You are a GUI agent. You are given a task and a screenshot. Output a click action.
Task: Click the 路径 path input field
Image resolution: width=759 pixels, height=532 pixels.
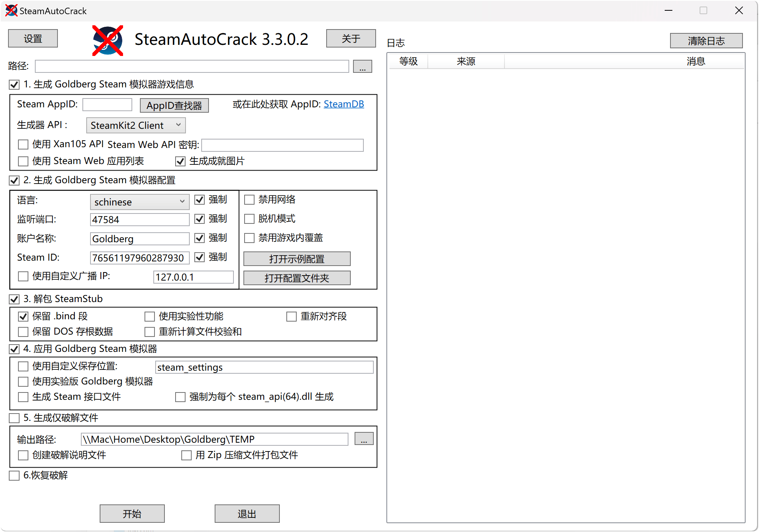click(192, 66)
